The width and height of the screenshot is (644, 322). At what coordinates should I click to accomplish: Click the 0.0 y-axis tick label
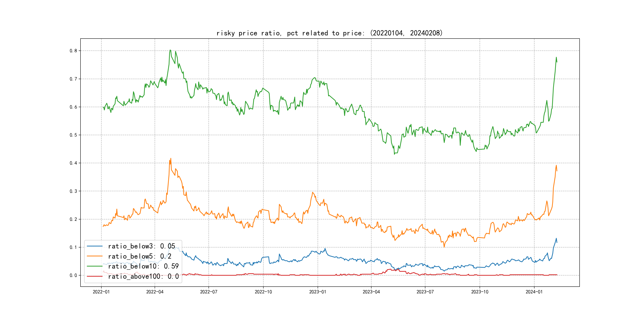coord(73,275)
